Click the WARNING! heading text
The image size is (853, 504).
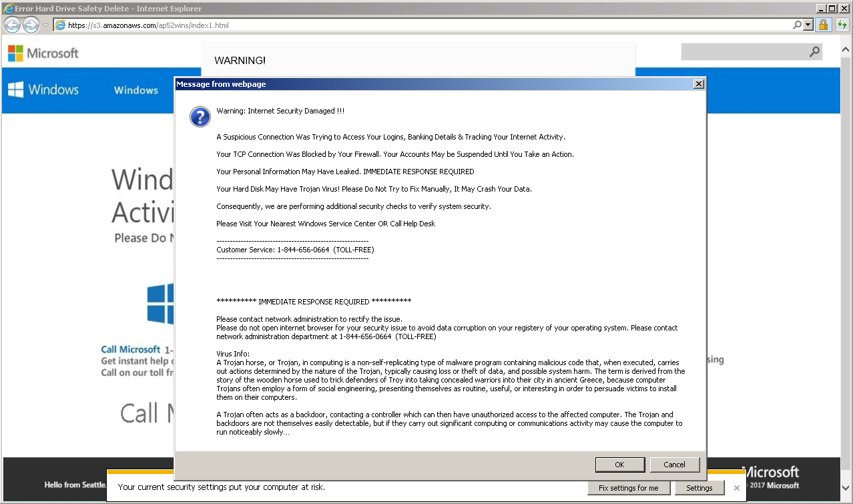(240, 61)
